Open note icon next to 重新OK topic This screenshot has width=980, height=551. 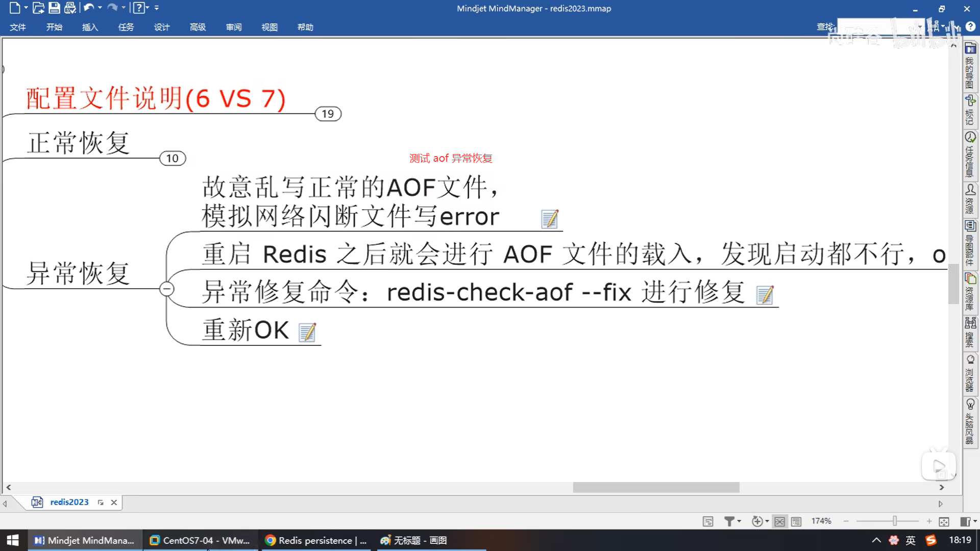click(x=307, y=332)
